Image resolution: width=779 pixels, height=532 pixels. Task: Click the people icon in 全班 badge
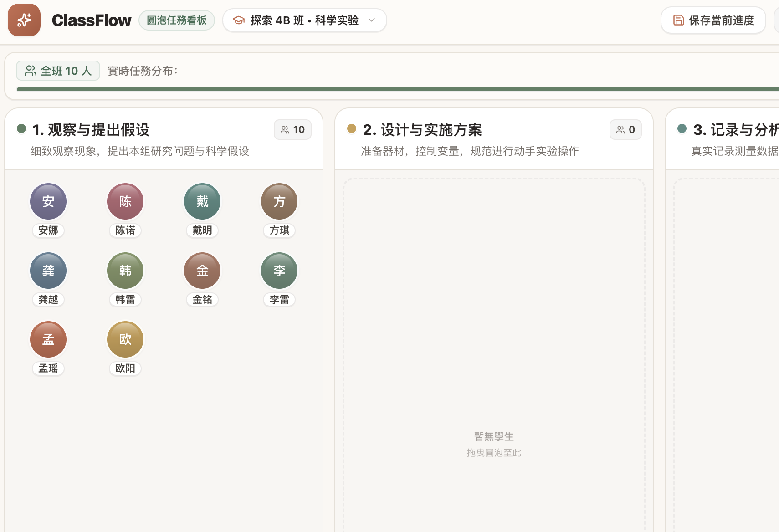pyautogui.click(x=31, y=71)
